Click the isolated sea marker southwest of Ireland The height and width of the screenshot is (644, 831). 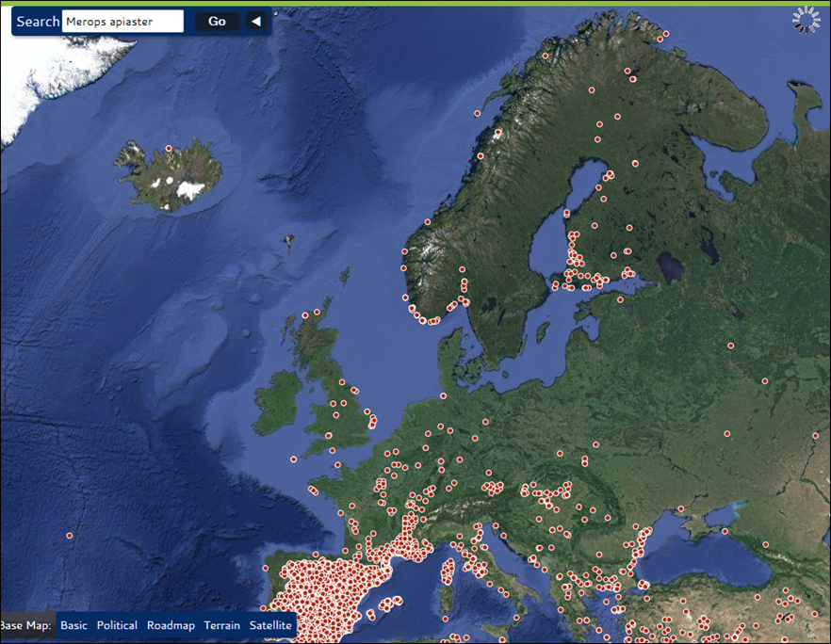[294, 459]
